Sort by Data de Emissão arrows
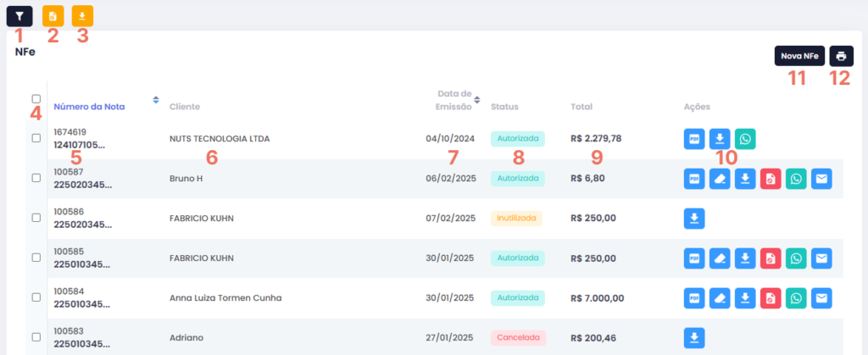Image resolution: width=868 pixels, height=355 pixels. (x=477, y=100)
